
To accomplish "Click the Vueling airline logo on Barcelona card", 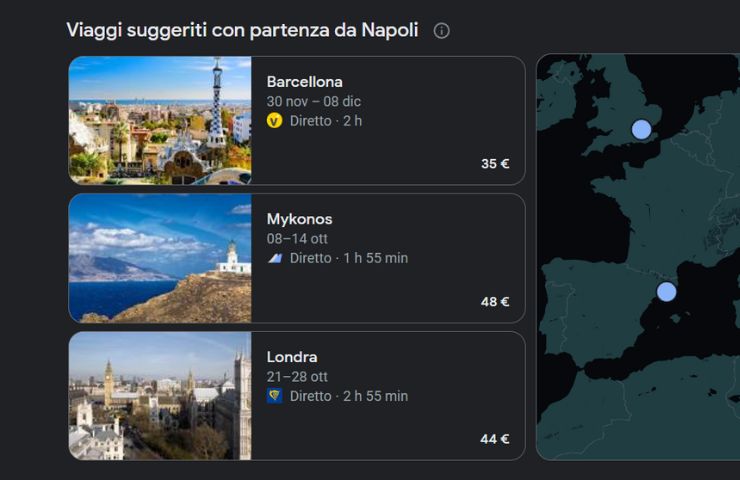I will (x=275, y=121).
